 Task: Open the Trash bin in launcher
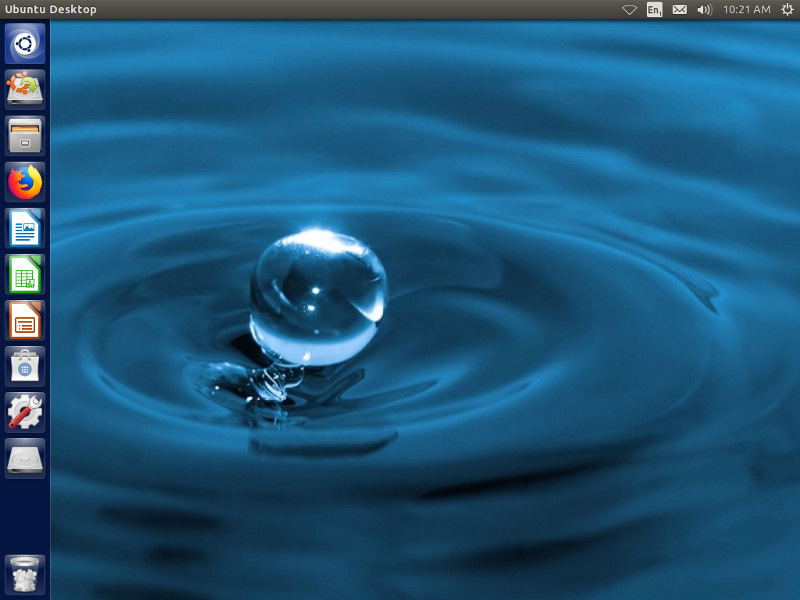click(x=25, y=574)
